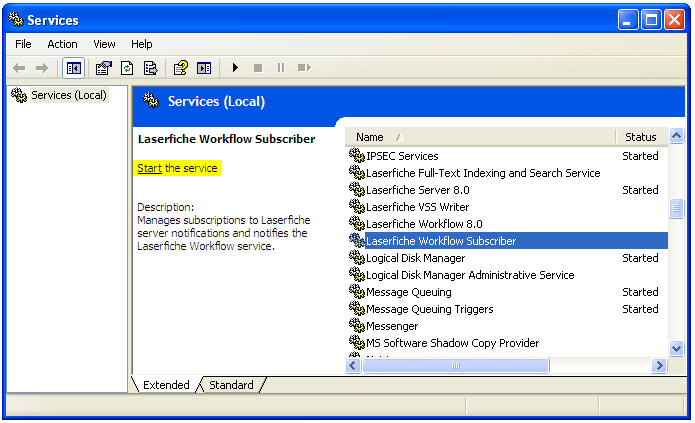Click the gear icon beside Logical Disk Manager
The image size is (695, 423).
point(356,257)
